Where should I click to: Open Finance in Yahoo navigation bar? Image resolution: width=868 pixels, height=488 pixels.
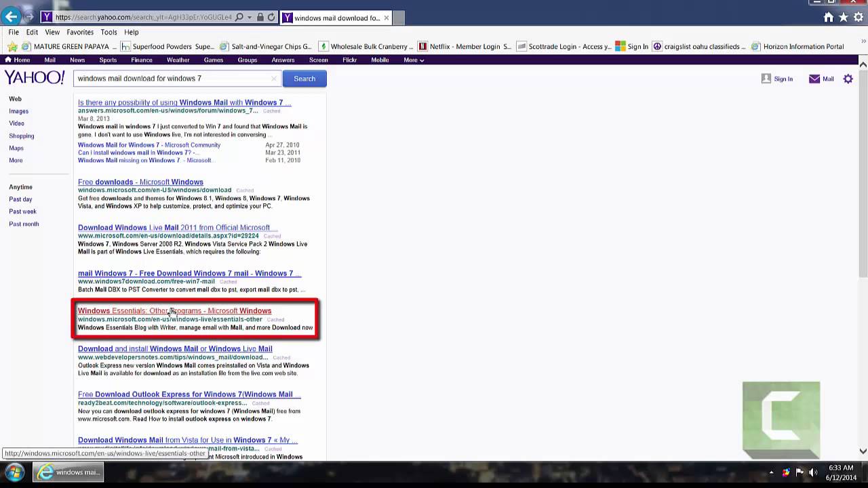coord(142,60)
